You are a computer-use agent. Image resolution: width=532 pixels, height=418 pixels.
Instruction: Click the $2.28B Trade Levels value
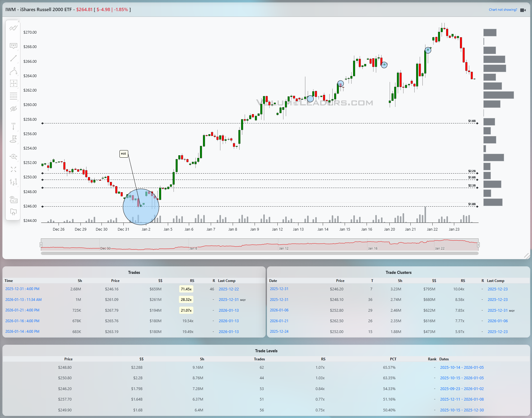pos(137,368)
